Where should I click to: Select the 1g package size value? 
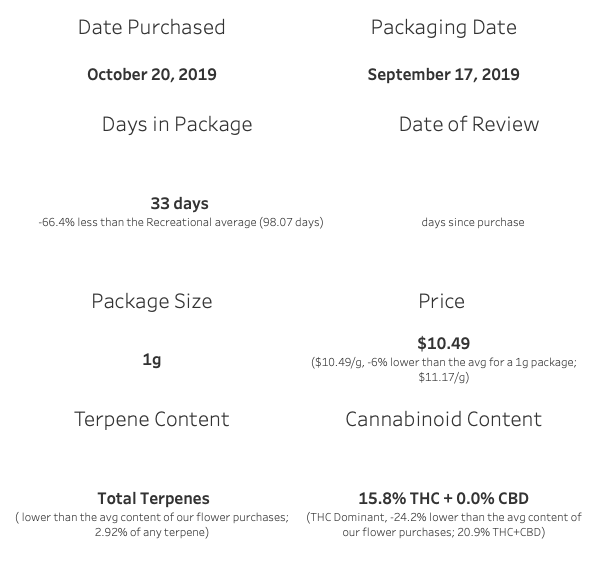tap(152, 360)
